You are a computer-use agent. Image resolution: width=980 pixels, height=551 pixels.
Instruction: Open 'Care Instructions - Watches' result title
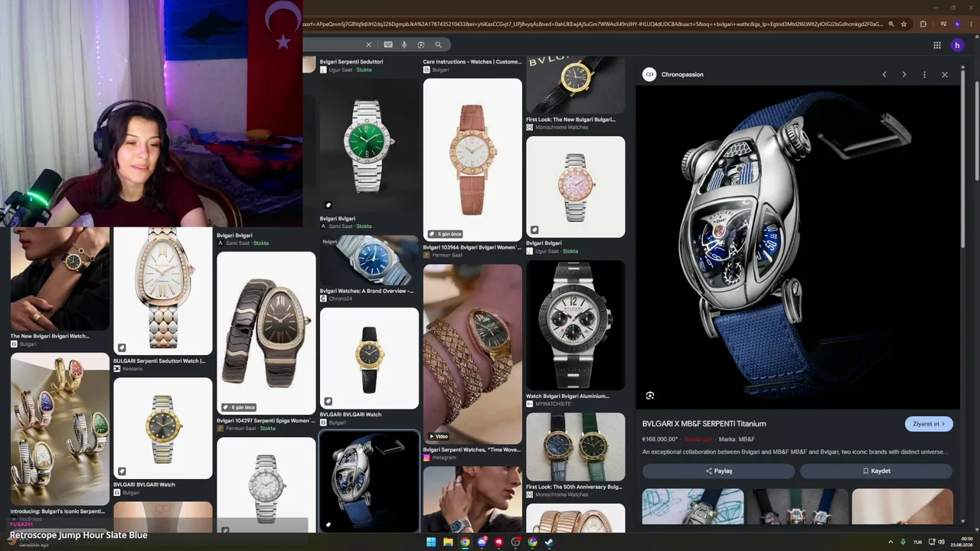tap(472, 61)
